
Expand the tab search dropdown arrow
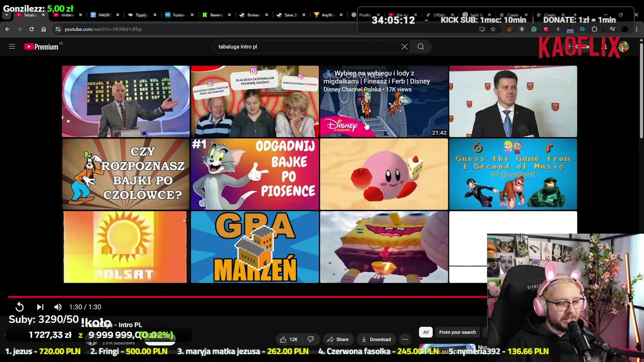click(7, 15)
